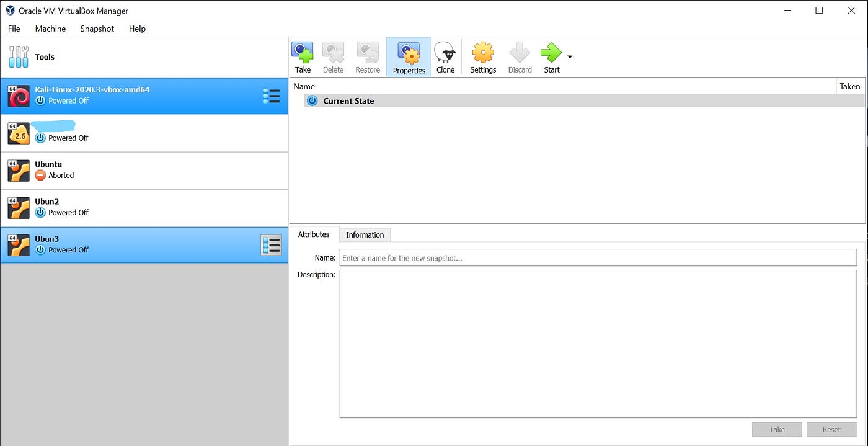Click Powered Off text under Ubun3
868x446 pixels.
pos(68,250)
